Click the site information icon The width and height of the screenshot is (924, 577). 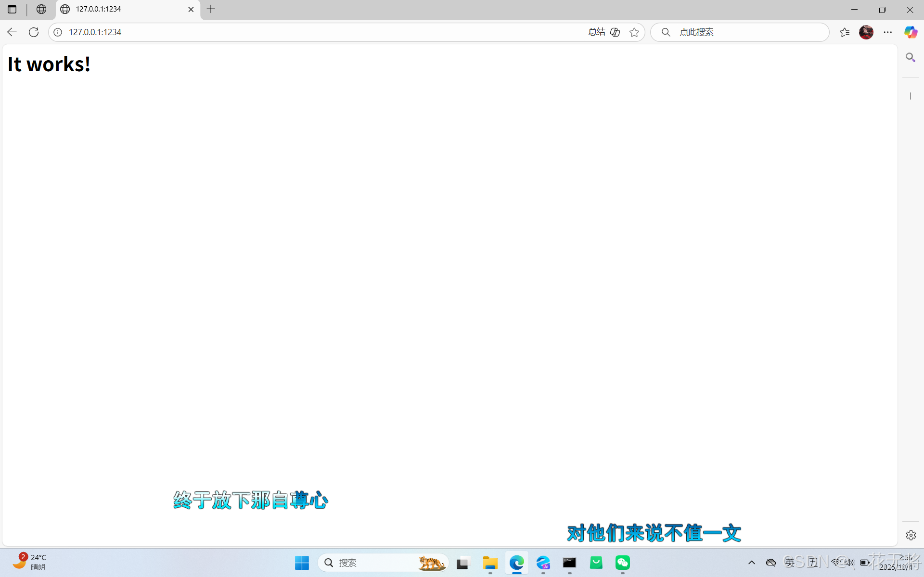tap(58, 32)
